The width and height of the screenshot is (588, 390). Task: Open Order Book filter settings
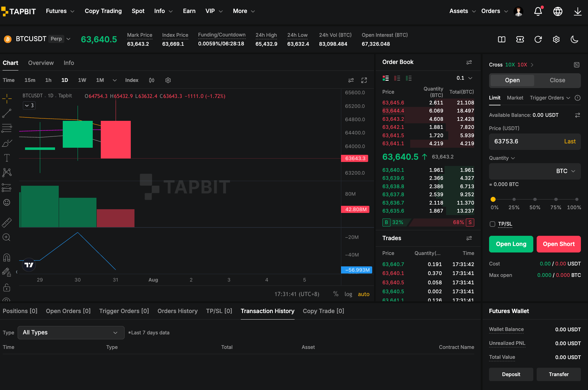tap(469, 62)
